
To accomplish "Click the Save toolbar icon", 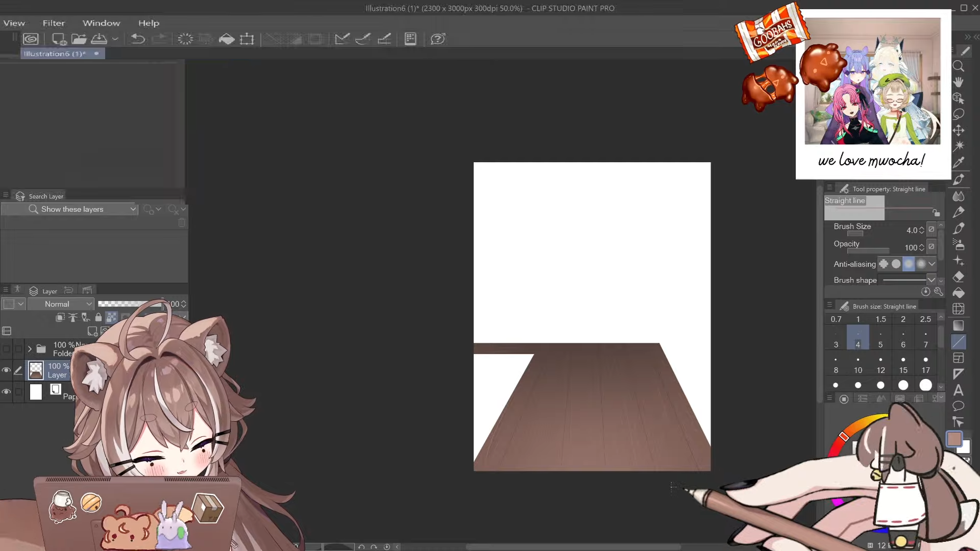I will pos(99,39).
